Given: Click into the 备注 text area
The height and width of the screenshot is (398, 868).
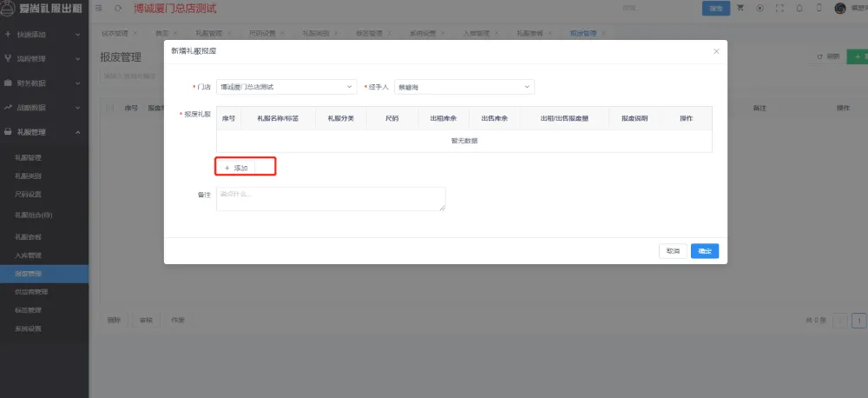Looking at the screenshot, I should coord(330,199).
